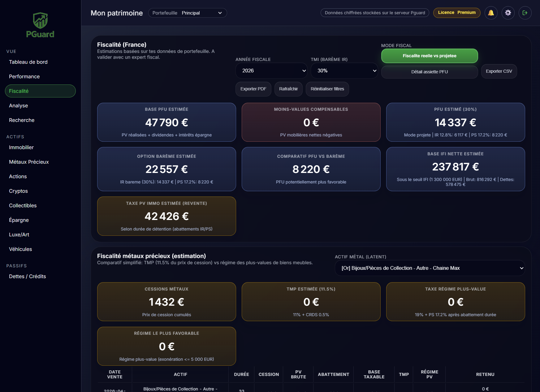Open the ANNÉE FISCALE year selector
Screen dimensions: 540x392
point(271,71)
